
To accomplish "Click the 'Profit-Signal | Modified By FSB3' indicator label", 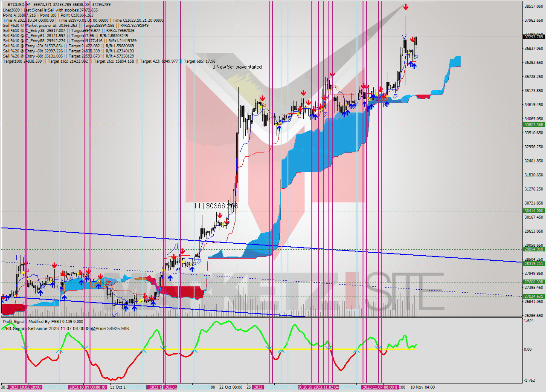I will click(x=43, y=322).
